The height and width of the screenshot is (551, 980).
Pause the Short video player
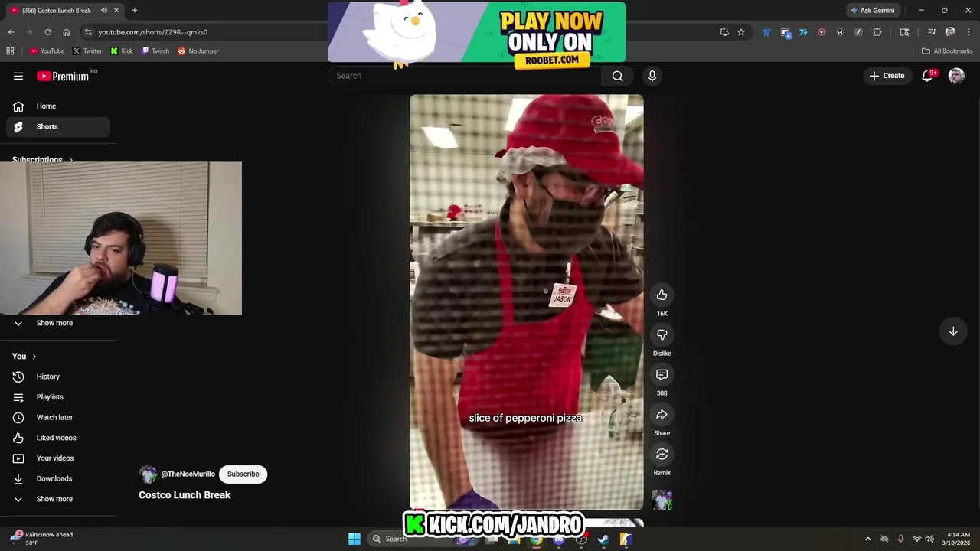pos(527,302)
